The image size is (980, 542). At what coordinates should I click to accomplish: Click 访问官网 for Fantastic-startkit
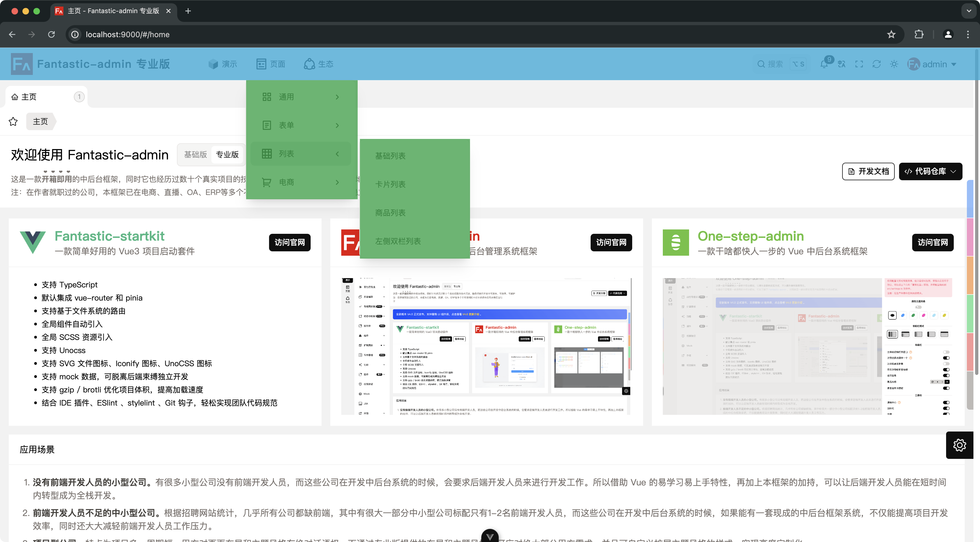pos(290,243)
